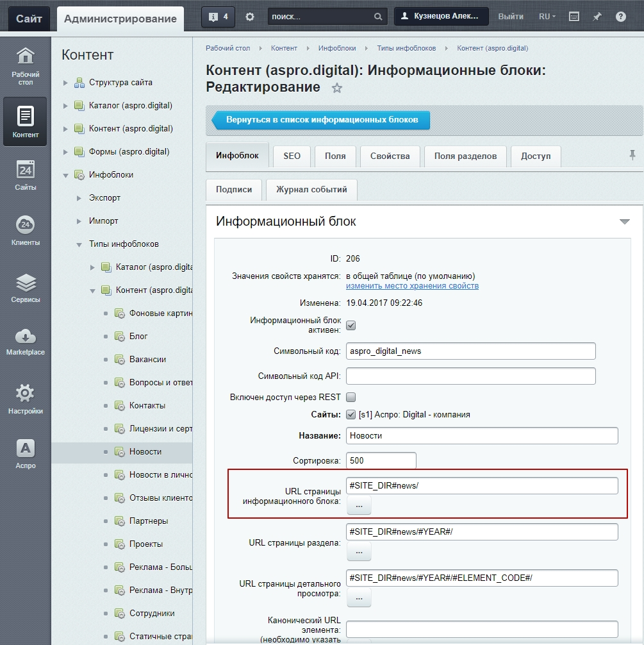Image resolution: width=644 pixels, height=645 pixels.
Task: Expand Структура сайта tree node
Action: pyautogui.click(x=65, y=83)
